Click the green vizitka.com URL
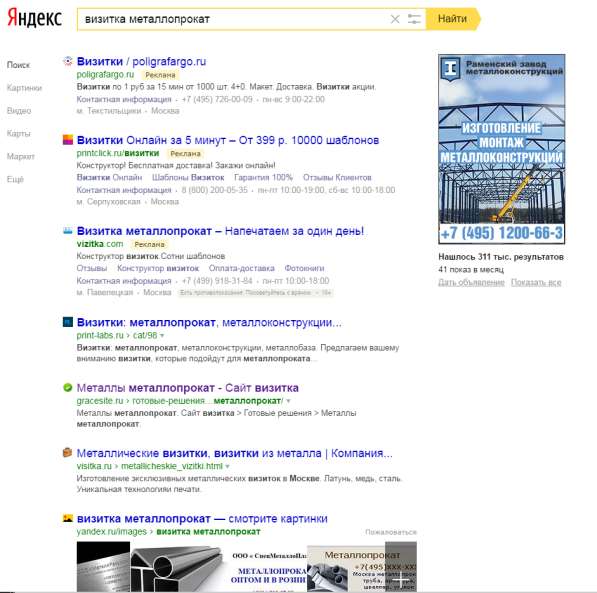 coord(100,244)
